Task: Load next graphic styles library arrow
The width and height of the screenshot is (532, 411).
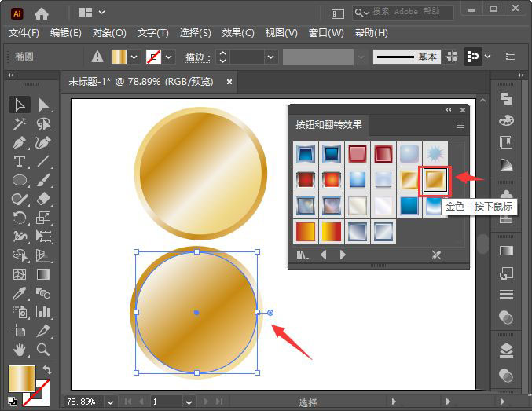Action: pos(343,255)
